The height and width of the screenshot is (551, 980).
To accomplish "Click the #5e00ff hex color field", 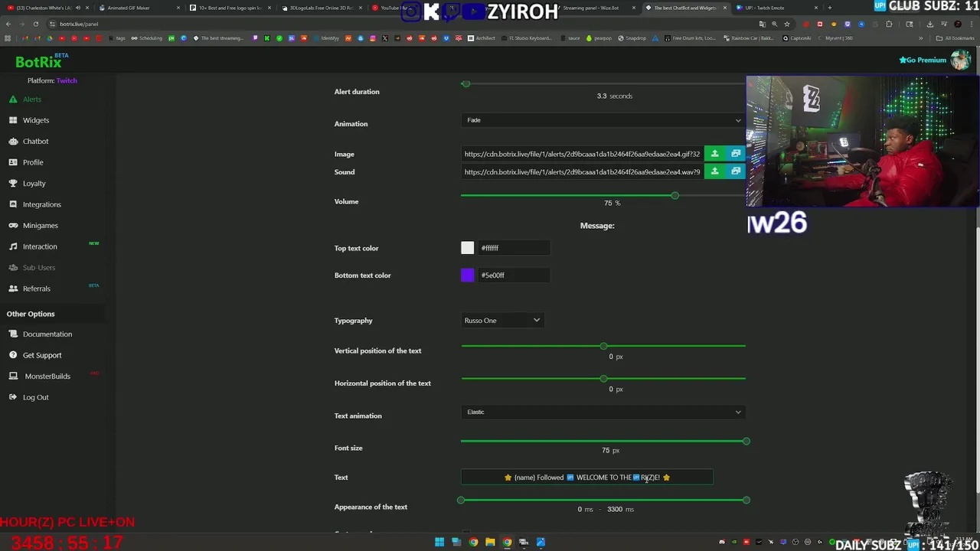I will click(x=514, y=275).
